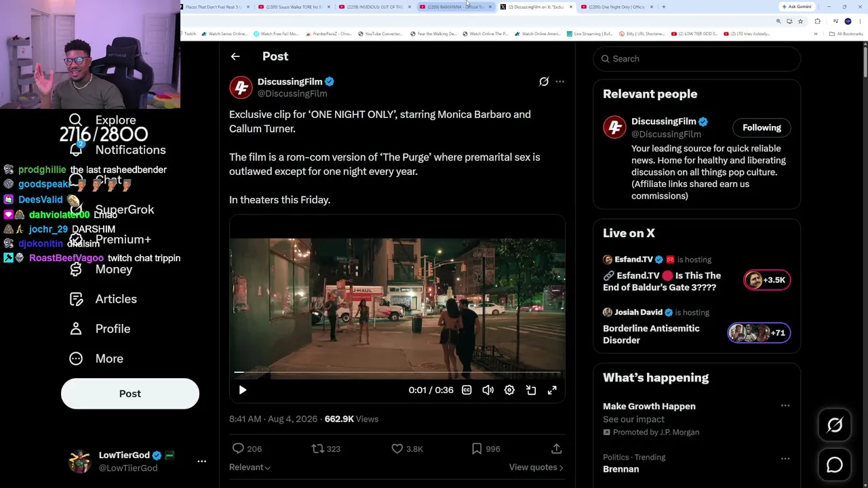
Task: Open the +3.5K listeners pill
Action: 767,280
